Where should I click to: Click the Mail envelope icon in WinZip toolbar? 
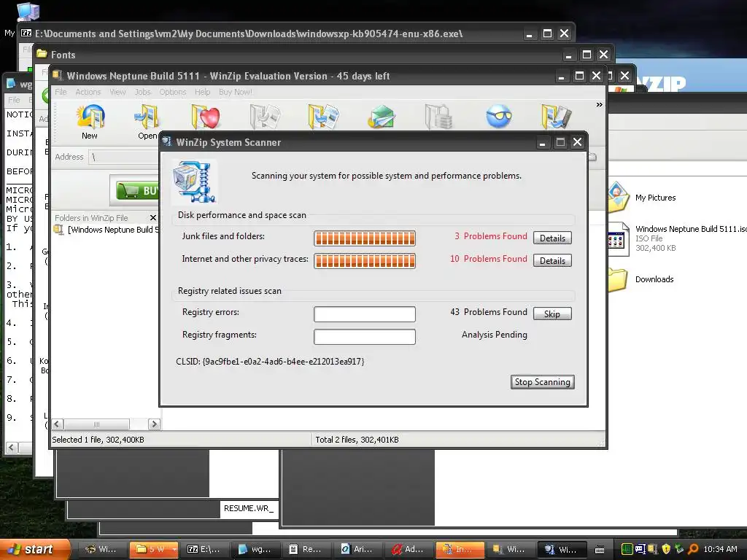click(x=381, y=117)
